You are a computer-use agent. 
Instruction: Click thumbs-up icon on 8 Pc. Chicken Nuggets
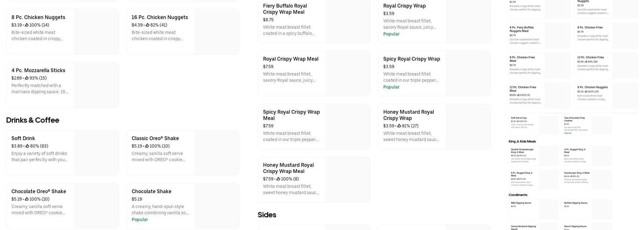click(27, 25)
